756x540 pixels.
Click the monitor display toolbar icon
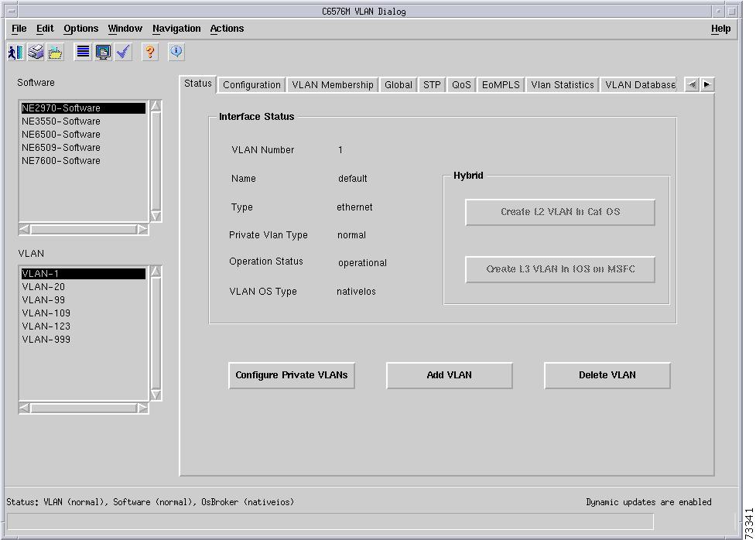[103, 52]
